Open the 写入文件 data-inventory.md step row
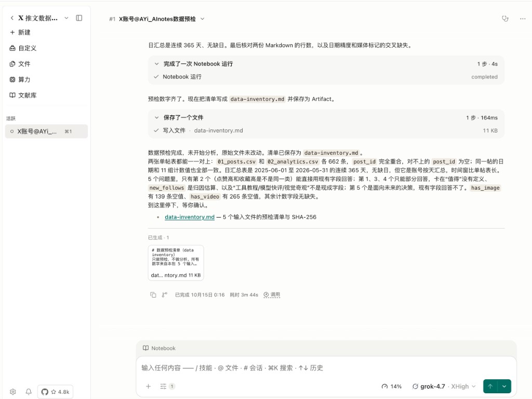This screenshot has width=532, height=399. click(x=326, y=130)
